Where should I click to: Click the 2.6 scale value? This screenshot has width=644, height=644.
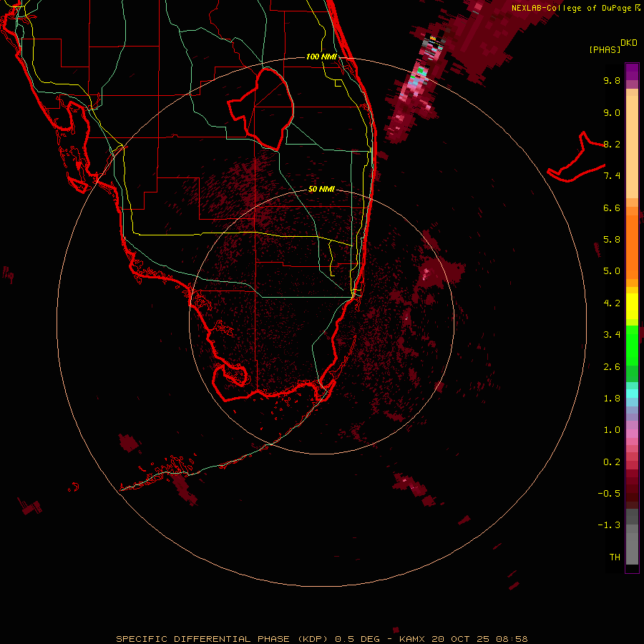(612, 367)
